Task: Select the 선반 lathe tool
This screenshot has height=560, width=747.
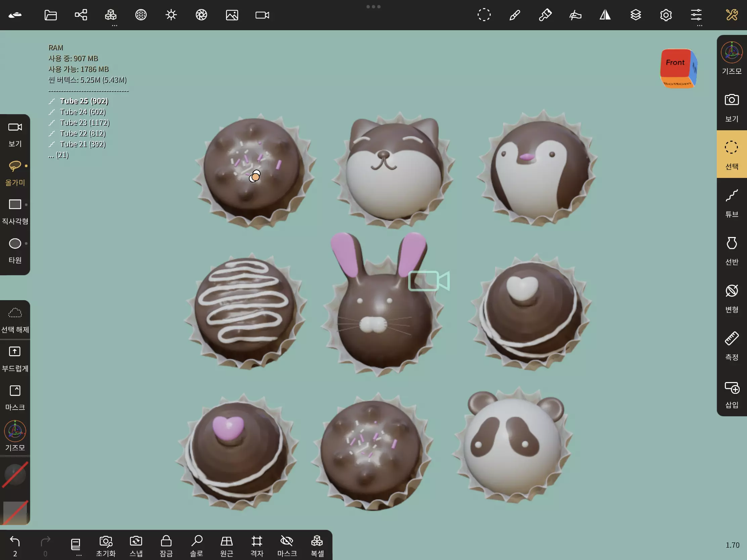Action: (x=732, y=250)
